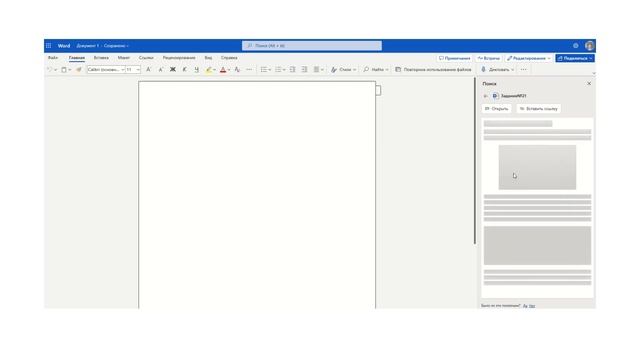640x360 pixels.
Task: Click the Встреча button
Action: coord(489,58)
